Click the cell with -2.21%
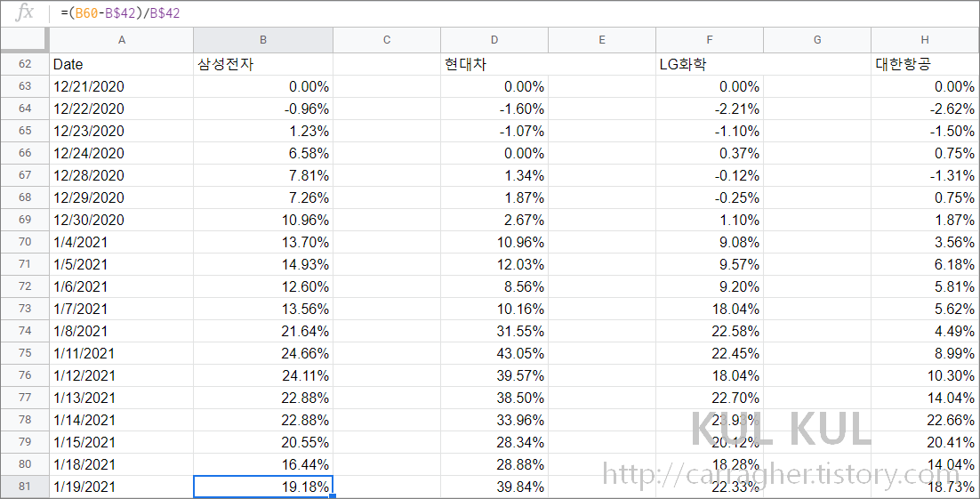 710,109
